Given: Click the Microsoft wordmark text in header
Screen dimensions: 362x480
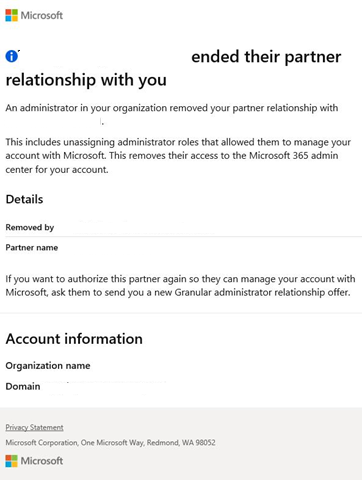Looking at the screenshot, I should pos(42,15).
